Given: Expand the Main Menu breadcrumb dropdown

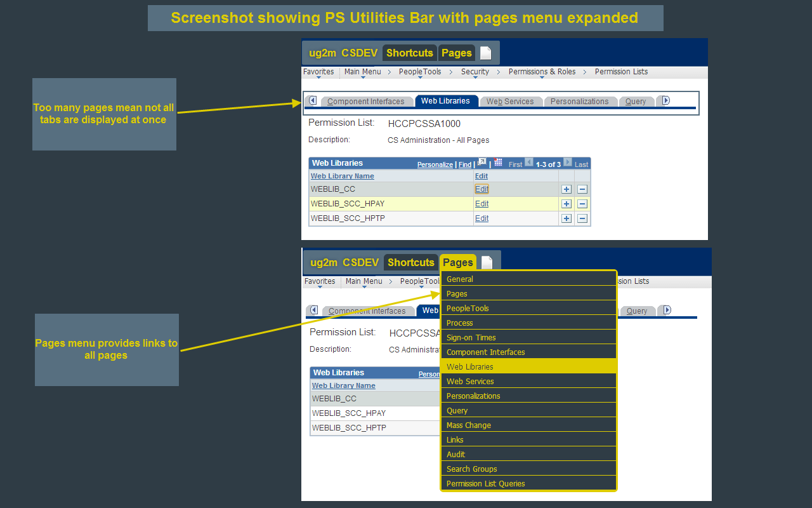Looking at the screenshot, I should (x=363, y=77).
